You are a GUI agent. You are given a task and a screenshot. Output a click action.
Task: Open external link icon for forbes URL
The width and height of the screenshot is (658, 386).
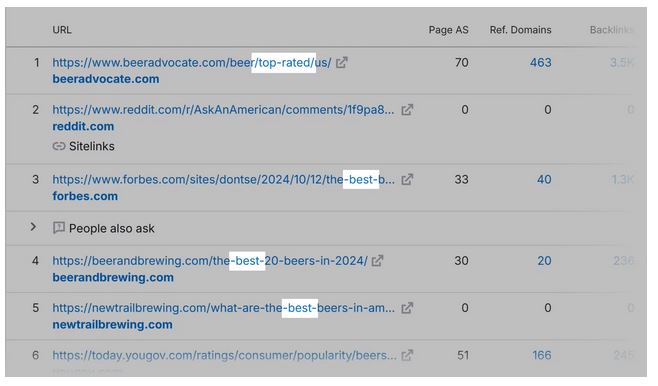pyautogui.click(x=407, y=180)
